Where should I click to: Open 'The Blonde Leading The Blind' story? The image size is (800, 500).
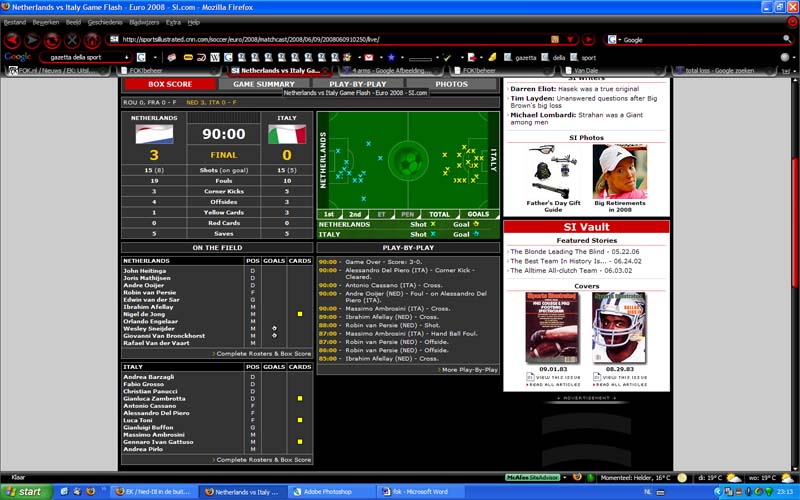tap(574, 252)
